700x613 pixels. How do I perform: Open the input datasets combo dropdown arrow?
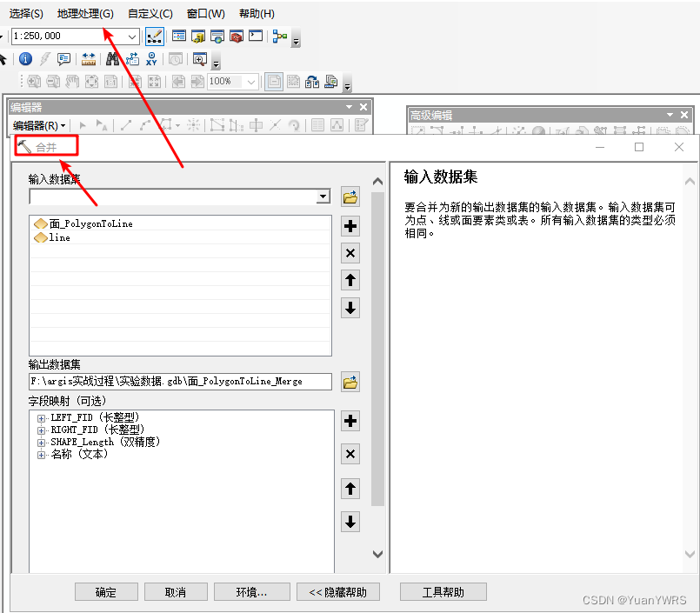pyautogui.click(x=323, y=197)
